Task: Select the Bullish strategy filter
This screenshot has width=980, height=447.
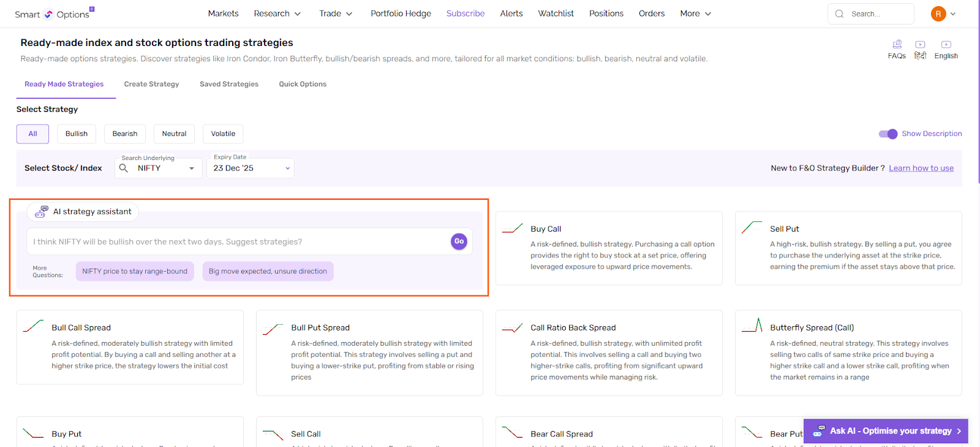Action: (x=77, y=134)
